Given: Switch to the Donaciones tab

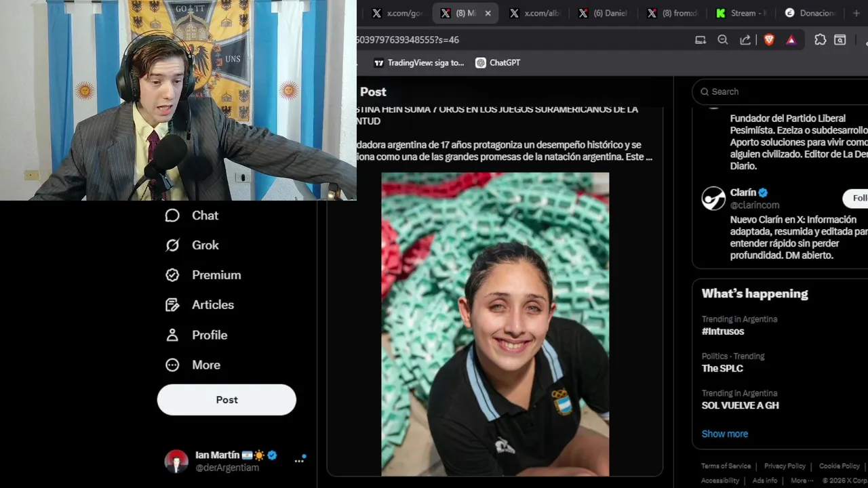Looking at the screenshot, I should tap(810, 13).
